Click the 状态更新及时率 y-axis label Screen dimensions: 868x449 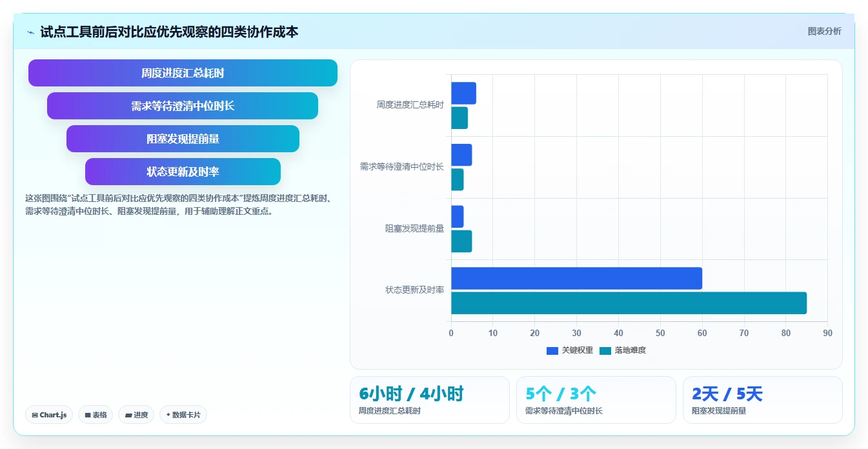point(414,290)
